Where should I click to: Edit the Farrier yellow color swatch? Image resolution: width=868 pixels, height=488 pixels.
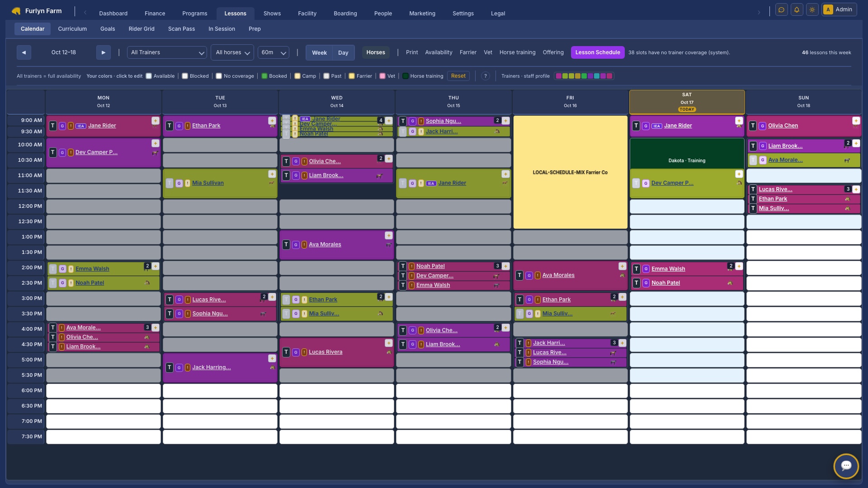click(352, 76)
